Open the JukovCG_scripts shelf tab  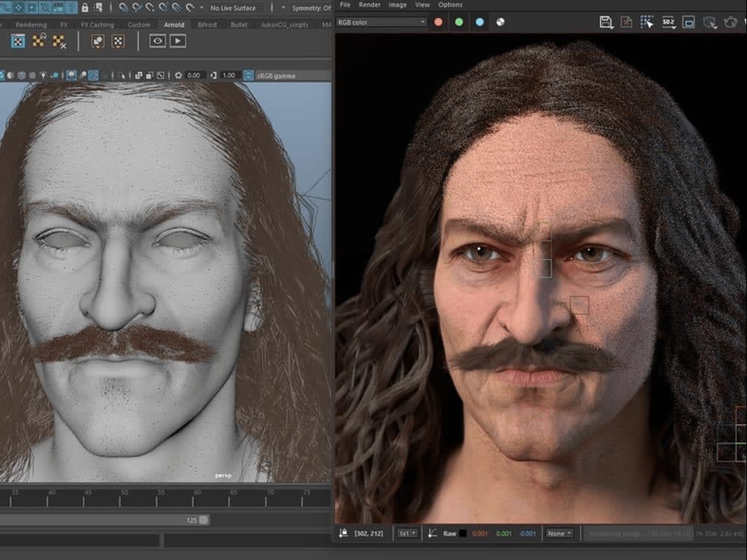click(x=285, y=25)
